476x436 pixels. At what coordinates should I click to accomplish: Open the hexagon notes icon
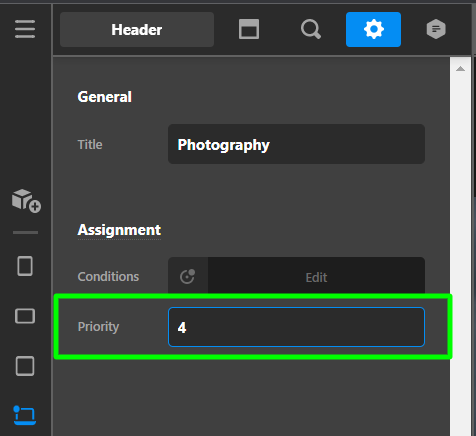tap(436, 29)
